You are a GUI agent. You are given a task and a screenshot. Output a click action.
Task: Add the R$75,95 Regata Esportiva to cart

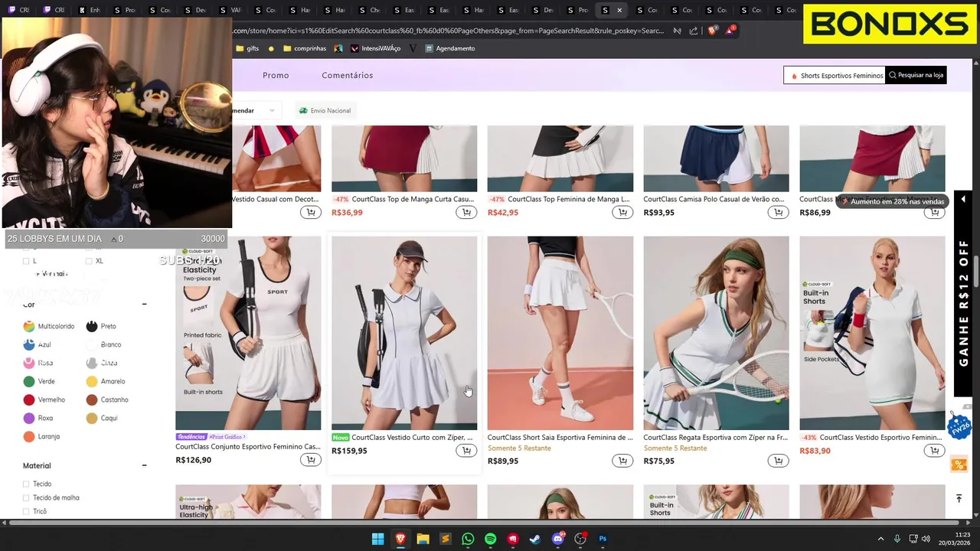point(779,461)
